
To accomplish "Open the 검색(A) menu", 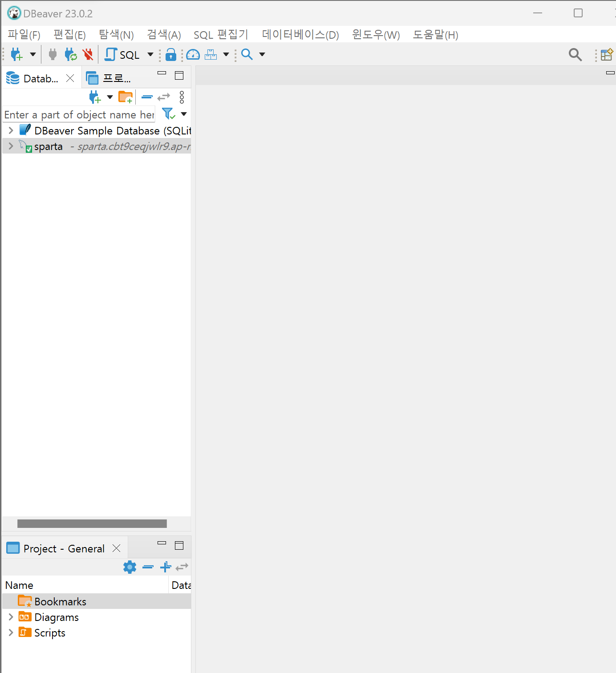I will click(x=164, y=35).
